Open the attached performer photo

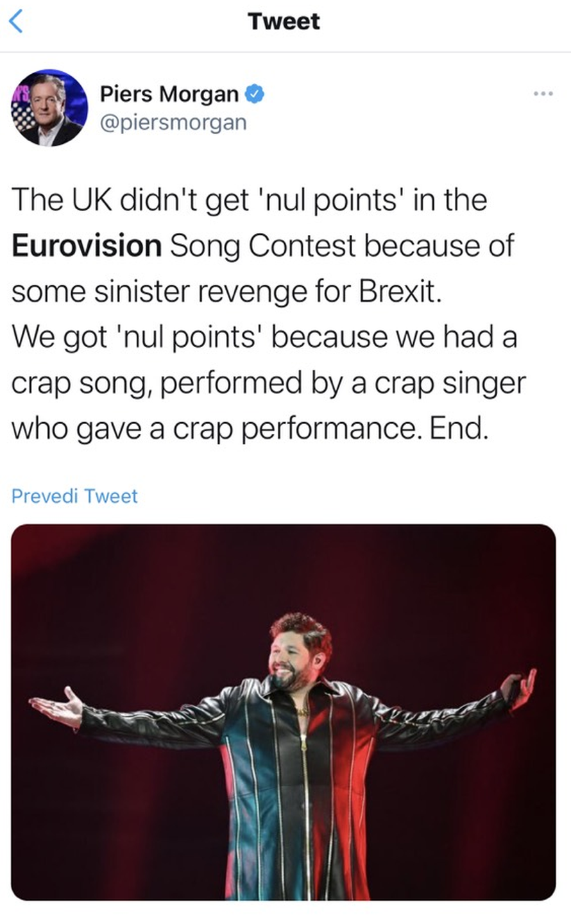pyautogui.click(x=284, y=712)
